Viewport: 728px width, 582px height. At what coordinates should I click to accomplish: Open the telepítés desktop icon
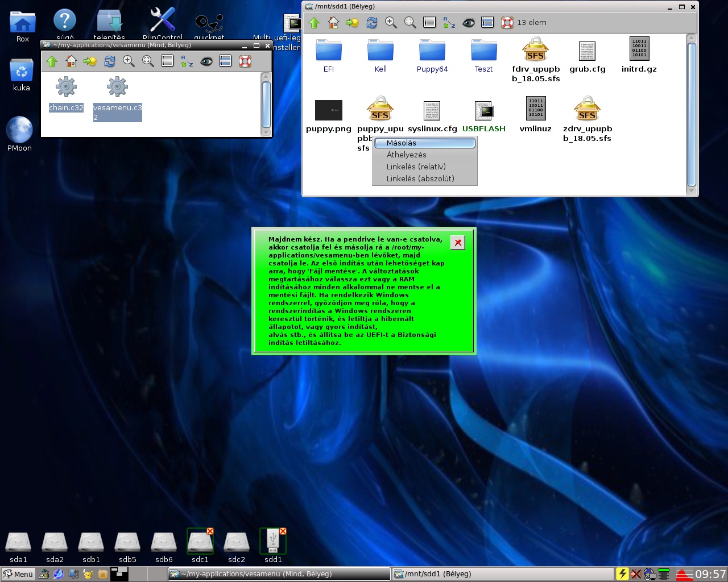tap(109, 24)
